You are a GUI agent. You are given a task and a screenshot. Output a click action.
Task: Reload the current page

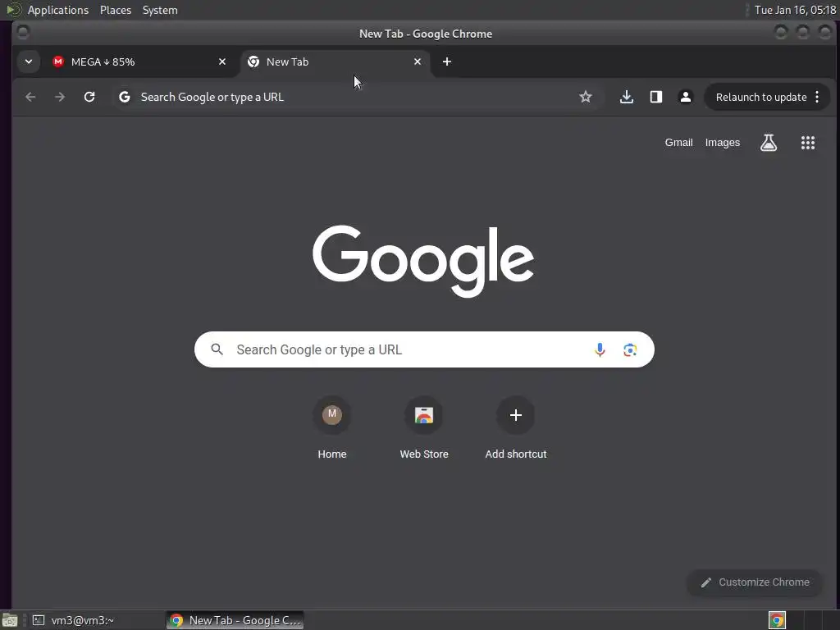(x=89, y=97)
